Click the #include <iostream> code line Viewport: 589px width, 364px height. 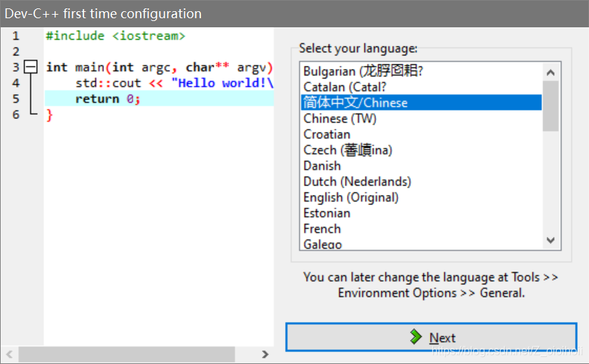(x=116, y=36)
